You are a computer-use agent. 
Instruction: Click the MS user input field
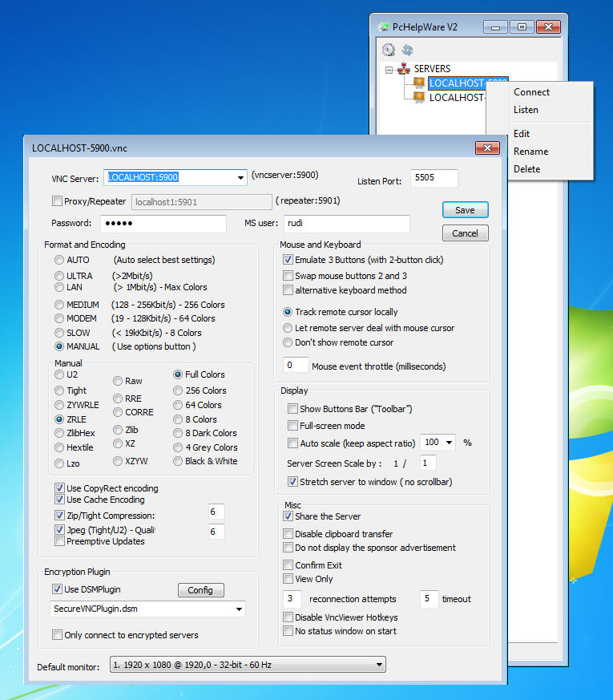(347, 224)
